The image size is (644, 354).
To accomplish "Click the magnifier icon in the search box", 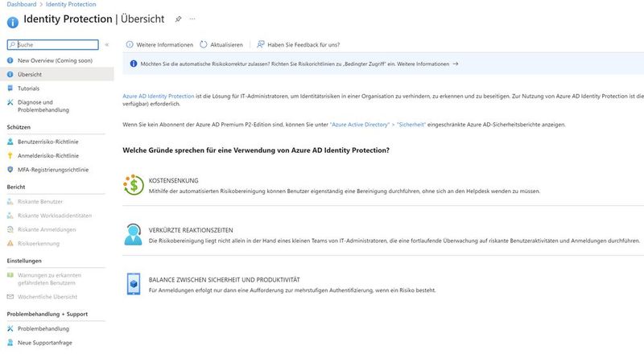I will 12,45.
